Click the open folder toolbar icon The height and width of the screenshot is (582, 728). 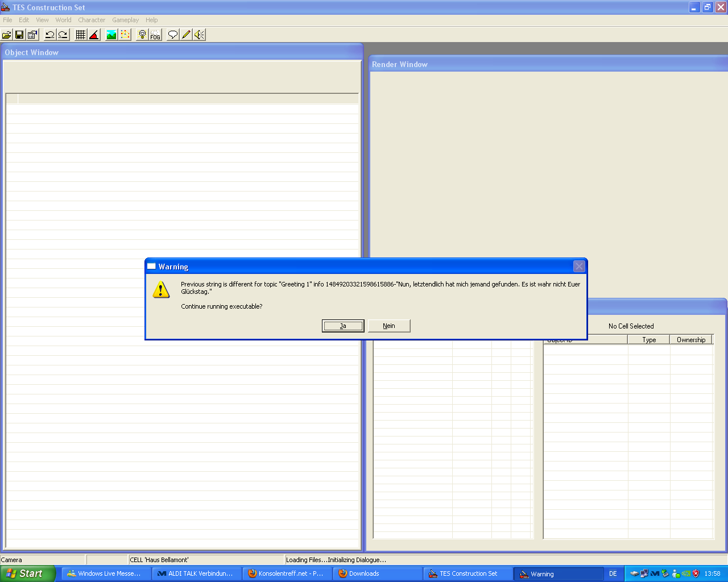coord(7,35)
